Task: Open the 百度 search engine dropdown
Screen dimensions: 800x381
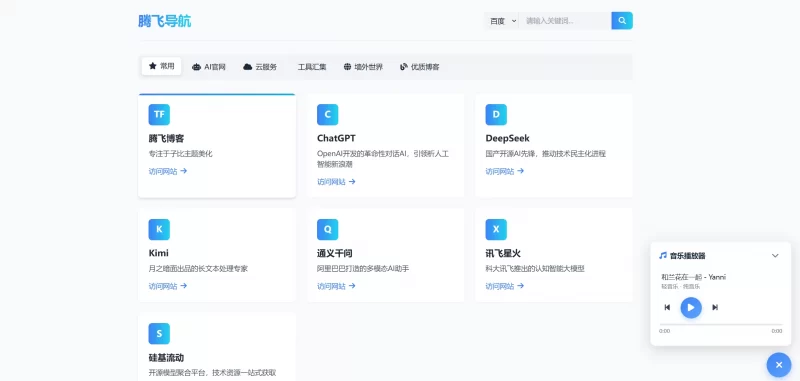Action: coord(502,21)
